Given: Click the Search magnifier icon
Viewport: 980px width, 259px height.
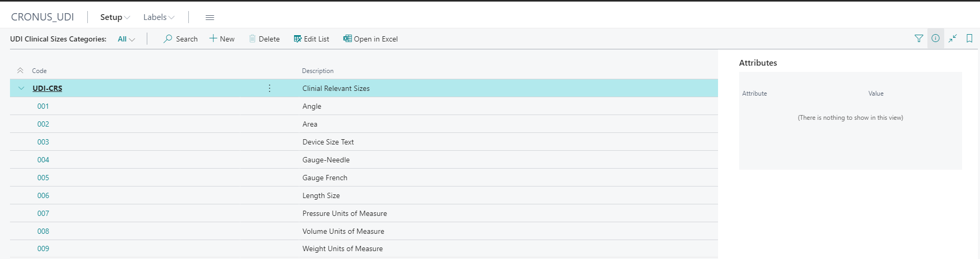Looking at the screenshot, I should coord(168,39).
